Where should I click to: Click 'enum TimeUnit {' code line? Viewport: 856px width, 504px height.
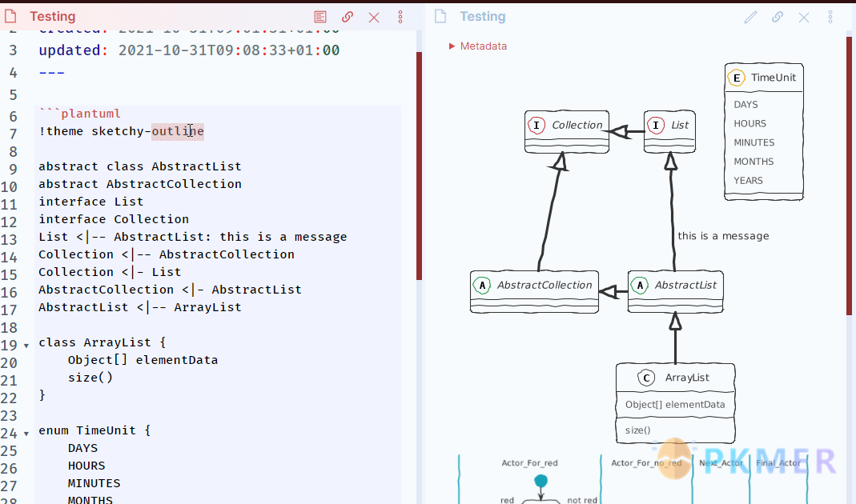click(x=94, y=430)
